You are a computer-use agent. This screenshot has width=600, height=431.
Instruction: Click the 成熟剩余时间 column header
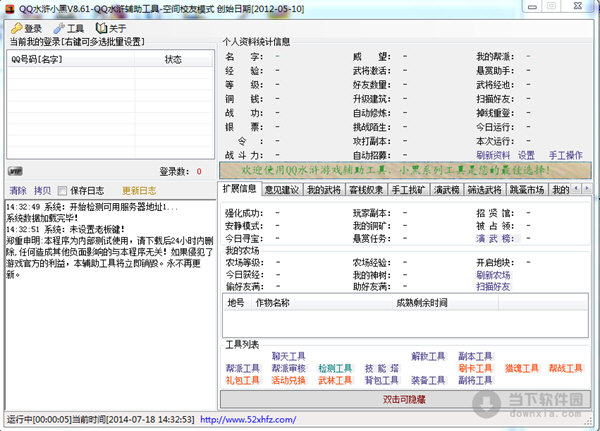[445, 303]
